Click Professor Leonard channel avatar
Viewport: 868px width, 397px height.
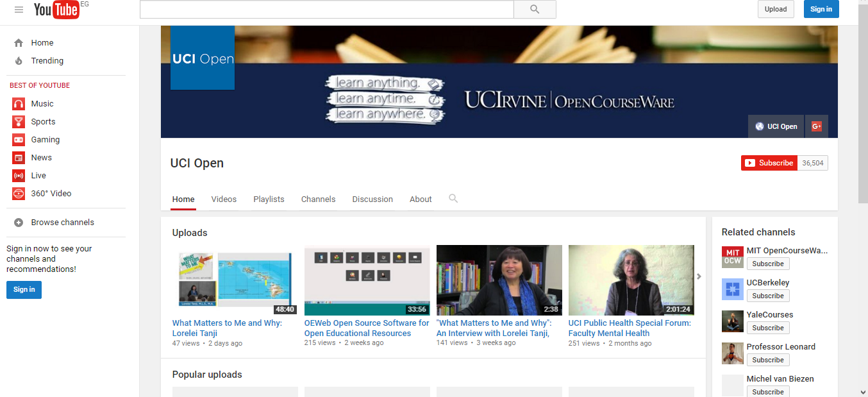(732, 353)
